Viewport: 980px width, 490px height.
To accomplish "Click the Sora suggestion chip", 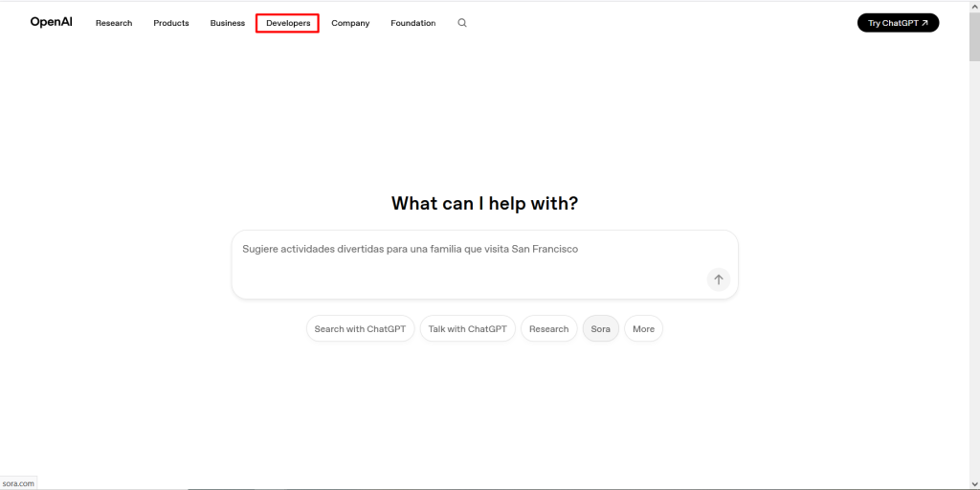I will [x=600, y=329].
